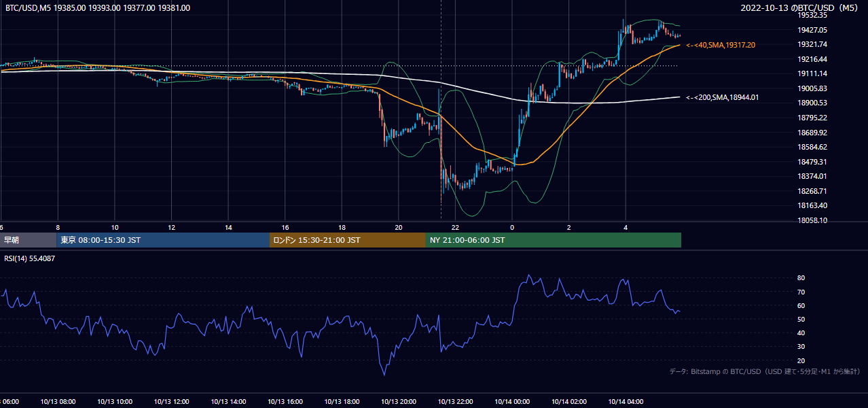Image resolution: width=868 pixels, height=408 pixels.
Task: Click RSI scale level 20
Action: point(801,360)
